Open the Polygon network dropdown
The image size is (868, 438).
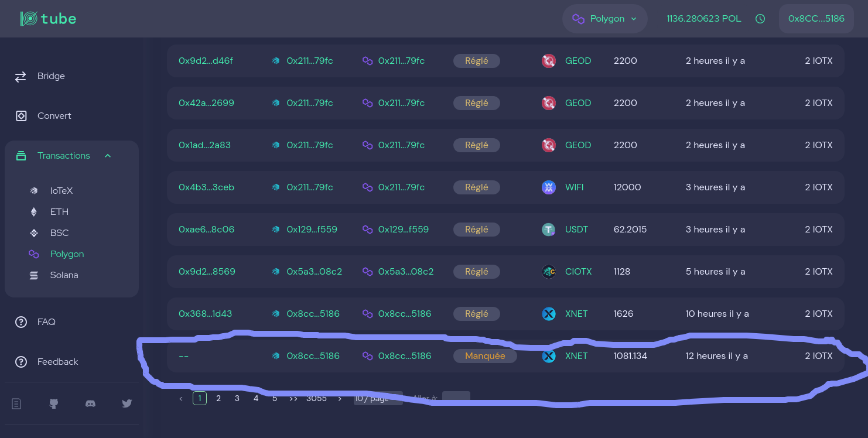coord(604,19)
